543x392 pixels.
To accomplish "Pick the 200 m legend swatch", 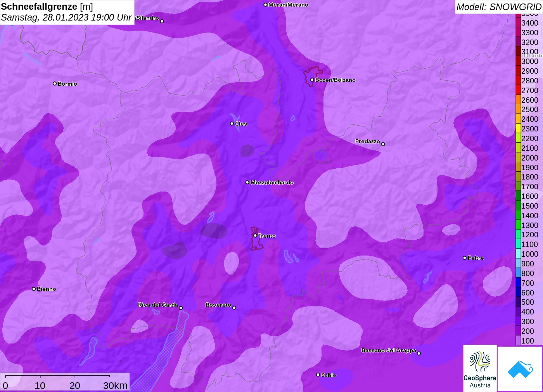I will 518,331.
